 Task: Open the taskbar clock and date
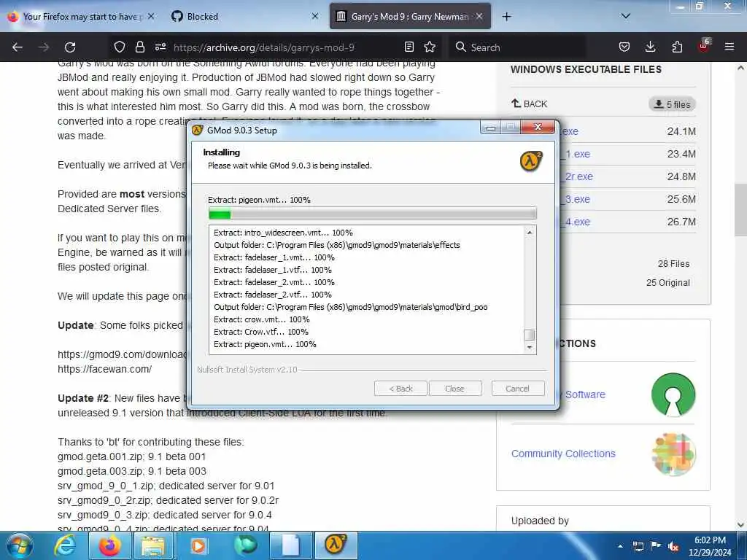(709, 546)
